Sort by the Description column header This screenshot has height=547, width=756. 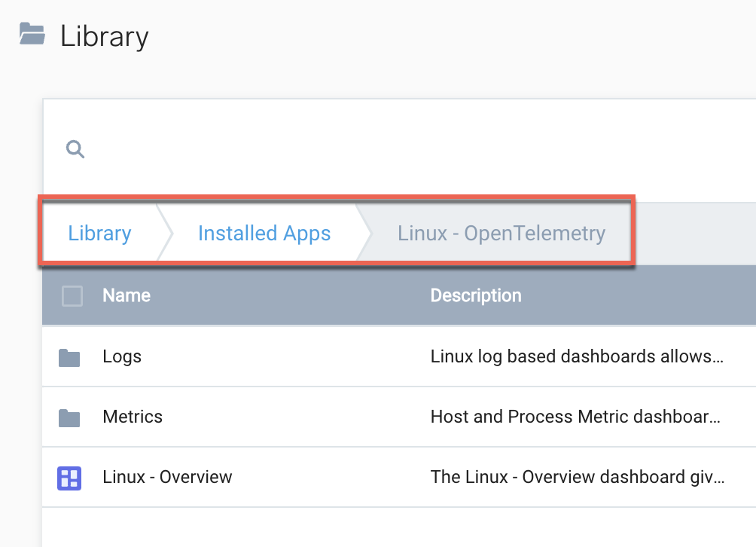click(475, 296)
